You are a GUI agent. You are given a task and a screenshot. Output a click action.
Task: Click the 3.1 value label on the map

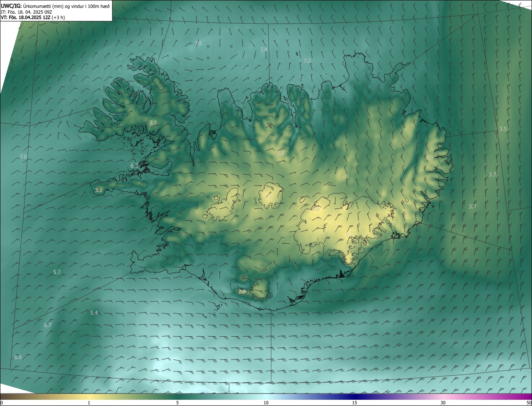pyautogui.click(x=99, y=190)
